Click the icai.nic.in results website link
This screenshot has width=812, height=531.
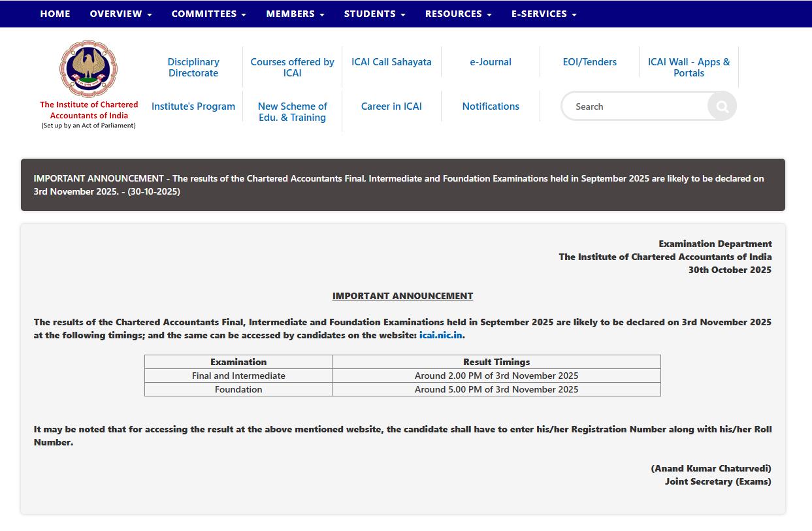[x=440, y=335]
